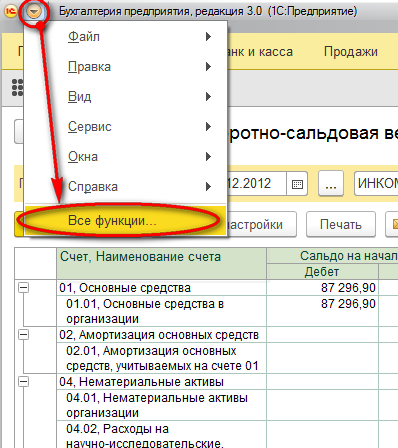Click the Печать button
Image resolution: width=398 pixels, height=448 pixels.
341,224
